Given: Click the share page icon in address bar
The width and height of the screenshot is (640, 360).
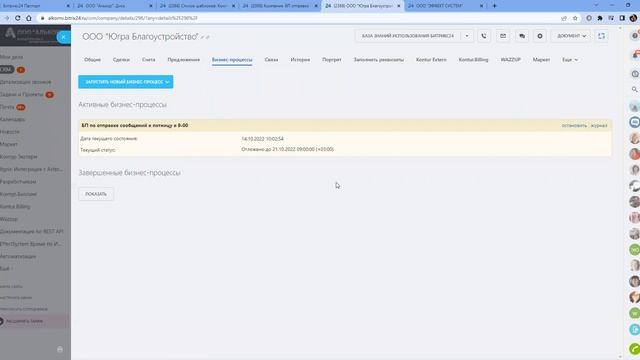Looking at the screenshot, I should click(564, 18).
